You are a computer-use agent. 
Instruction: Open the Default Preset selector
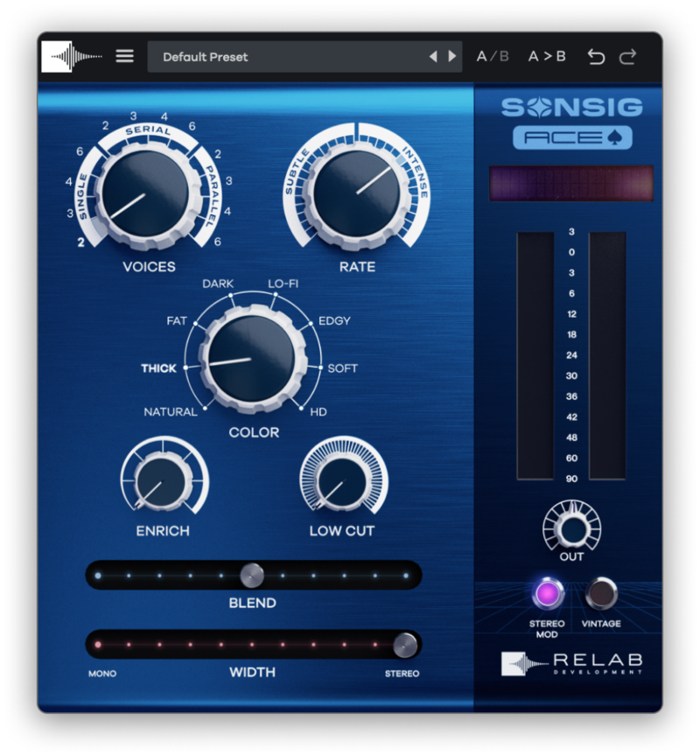tap(304, 57)
